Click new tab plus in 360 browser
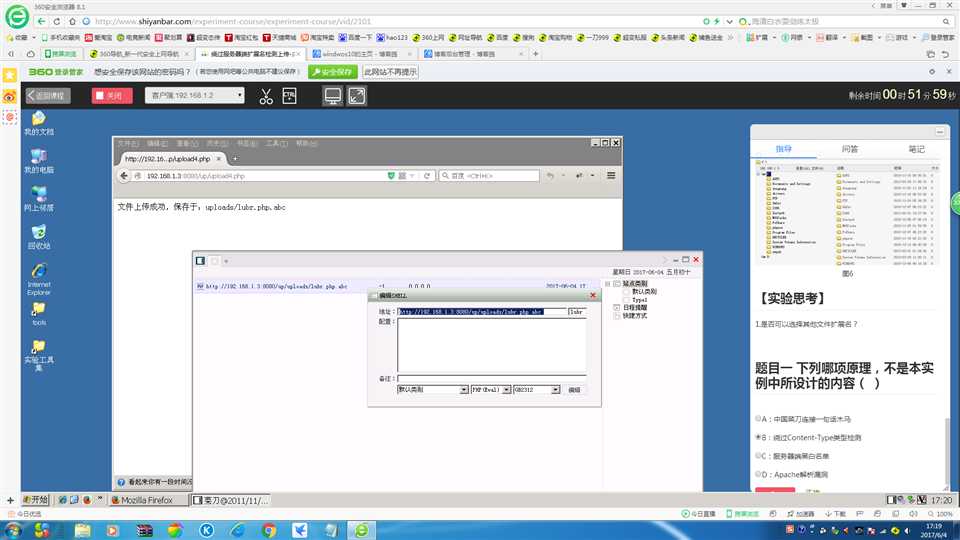The width and height of the screenshot is (960, 540). (536, 54)
